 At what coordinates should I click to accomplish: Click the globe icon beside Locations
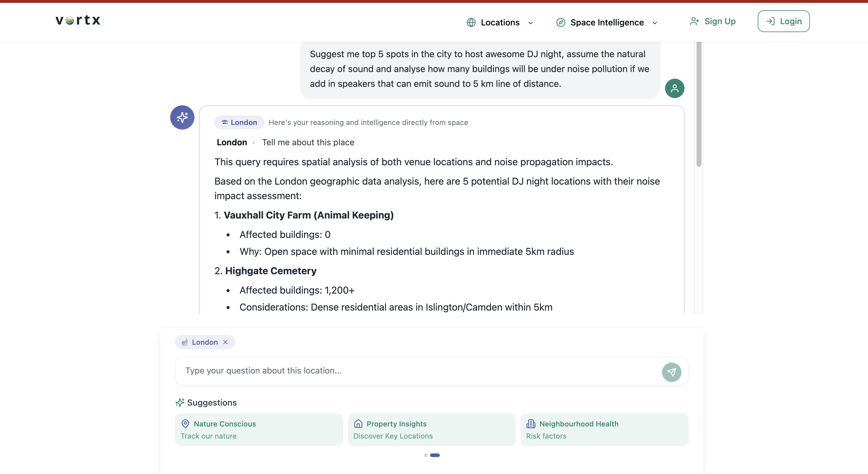pyautogui.click(x=471, y=22)
